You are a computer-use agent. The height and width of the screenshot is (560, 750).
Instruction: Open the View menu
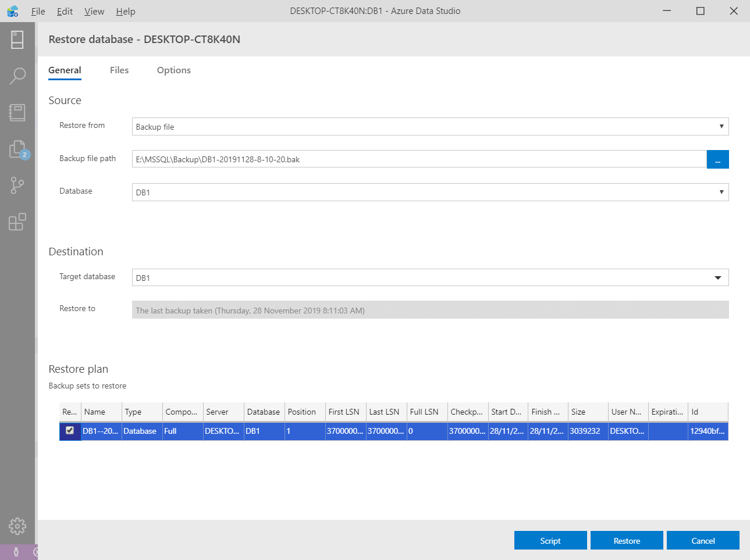94,11
